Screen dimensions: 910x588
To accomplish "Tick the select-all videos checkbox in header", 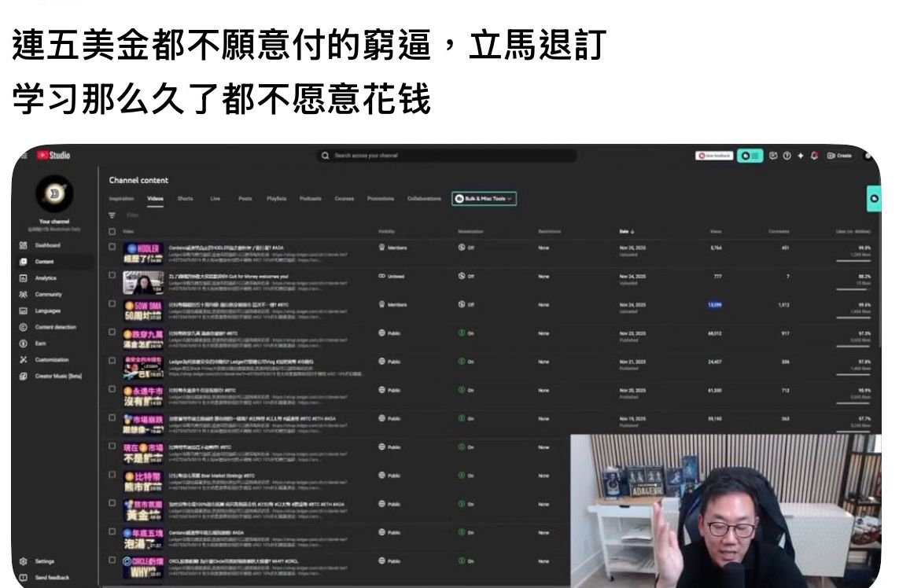I will [x=112, y=231].
